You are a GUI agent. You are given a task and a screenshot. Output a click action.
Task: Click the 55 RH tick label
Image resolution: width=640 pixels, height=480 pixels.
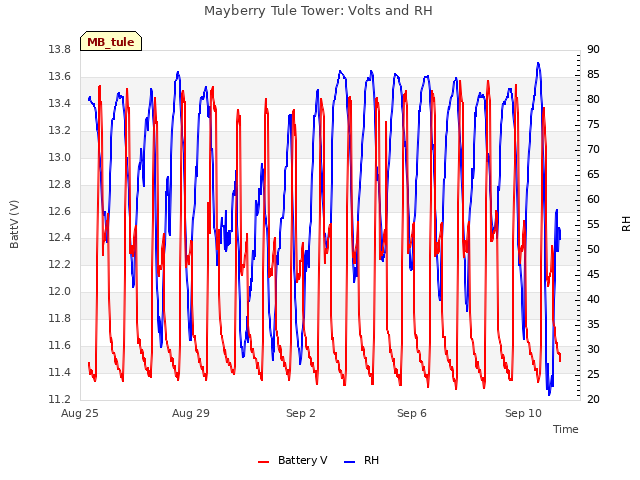click(x=593, y=224)
